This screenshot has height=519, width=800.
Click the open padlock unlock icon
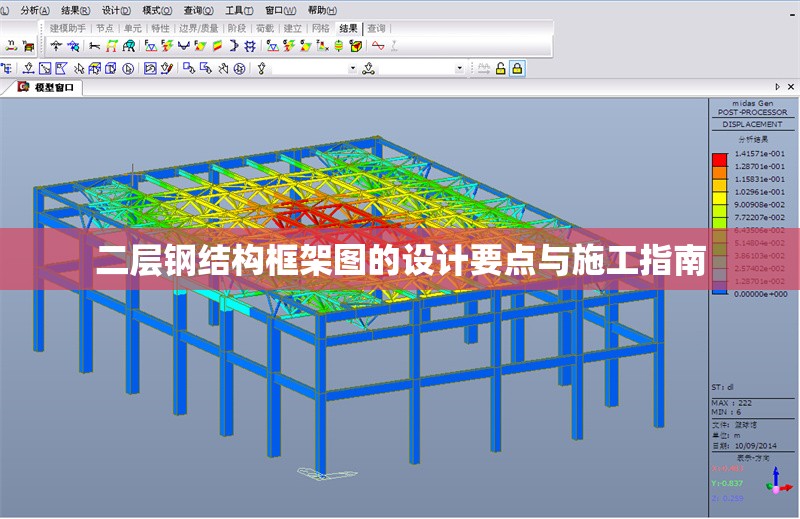click(x=500, y=69)
